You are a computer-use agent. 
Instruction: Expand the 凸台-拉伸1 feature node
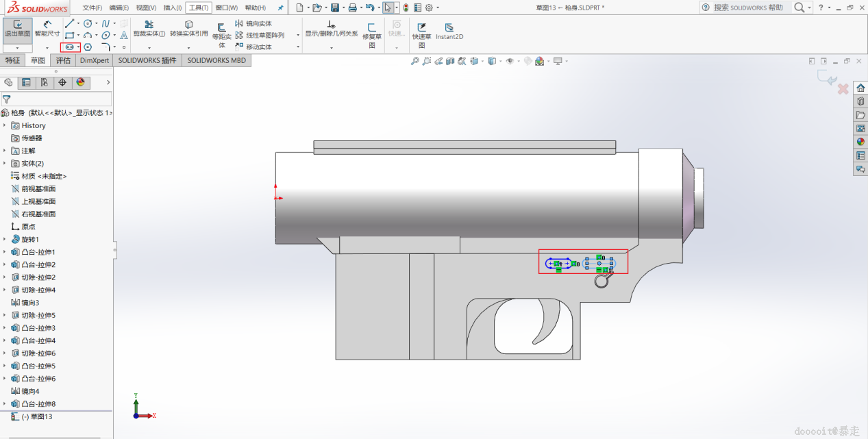click(x=5, y=252)
